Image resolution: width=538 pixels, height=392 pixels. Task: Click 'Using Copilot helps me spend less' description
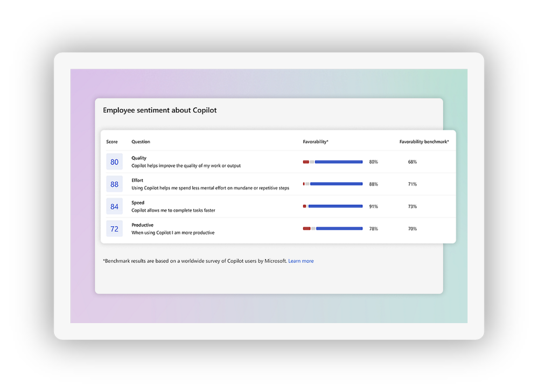point(211,188)
